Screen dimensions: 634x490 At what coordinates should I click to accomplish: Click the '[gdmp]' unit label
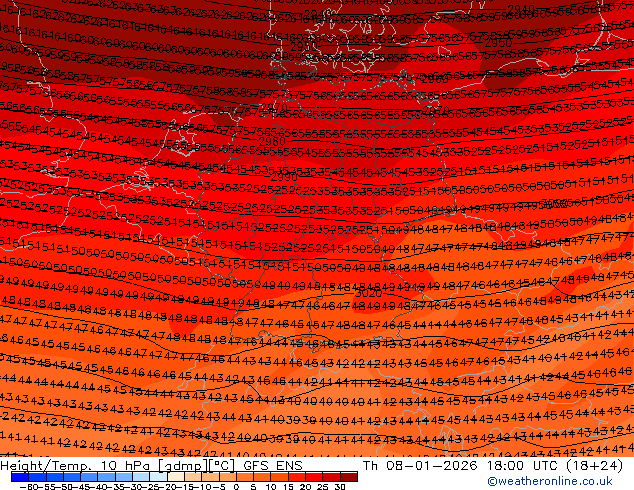(182, 466)
